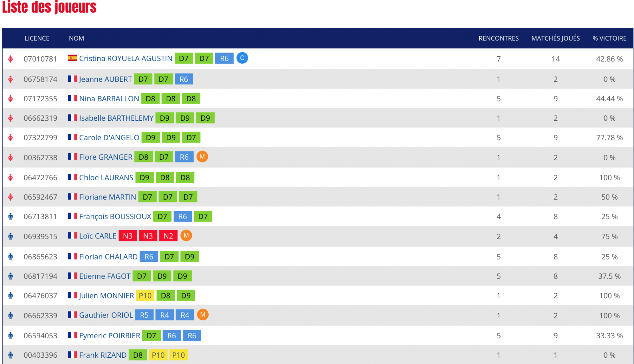Click the D8 badge in Frank RIZAND row
The width and height of the screenshot is (634, 364).
138,355
